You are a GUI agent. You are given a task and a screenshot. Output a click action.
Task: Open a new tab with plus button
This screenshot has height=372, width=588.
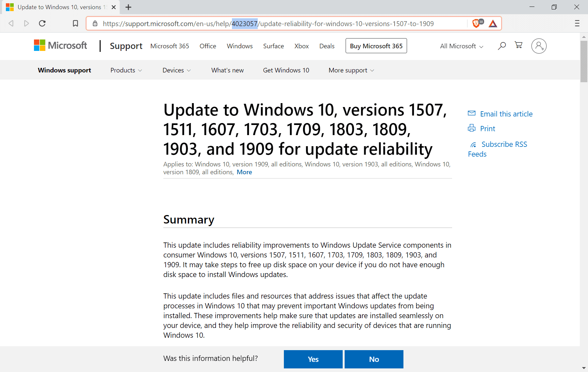click(128, 7)
